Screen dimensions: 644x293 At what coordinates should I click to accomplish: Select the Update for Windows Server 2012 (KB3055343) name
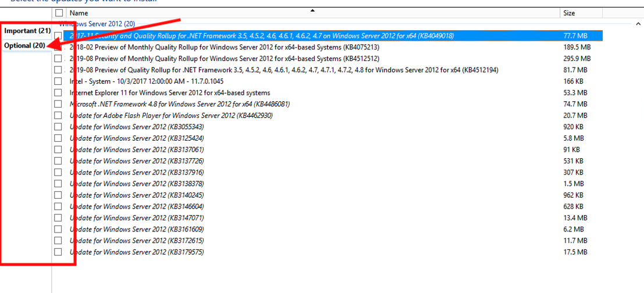tap(137, 127)
